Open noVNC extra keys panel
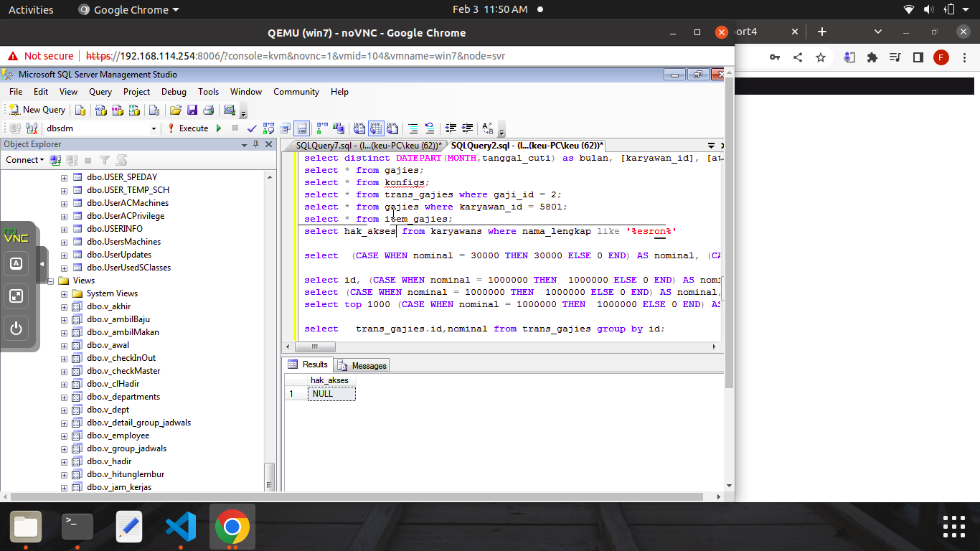The height and width of the screenshot is (551, 980). tap(17, 263)
